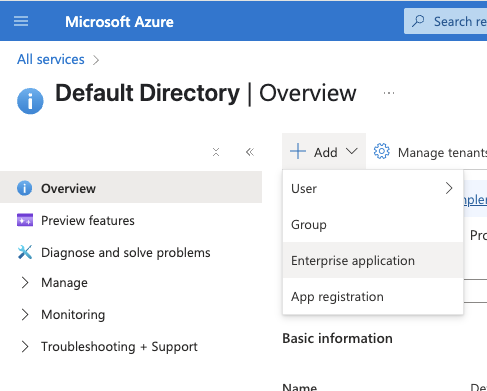Click the plus icon for Add
The height and width of the screenshot is (391, 487).
298,152
